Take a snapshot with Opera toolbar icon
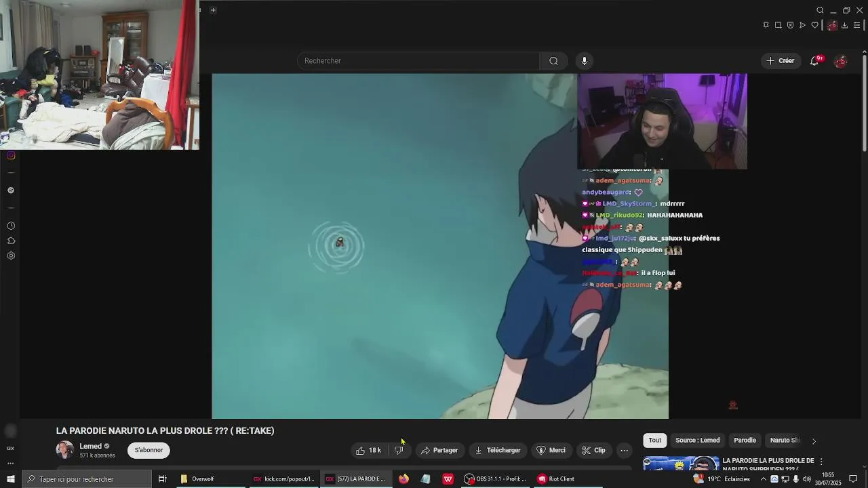This screenshot has width=868, height=488. click(778, 25)
